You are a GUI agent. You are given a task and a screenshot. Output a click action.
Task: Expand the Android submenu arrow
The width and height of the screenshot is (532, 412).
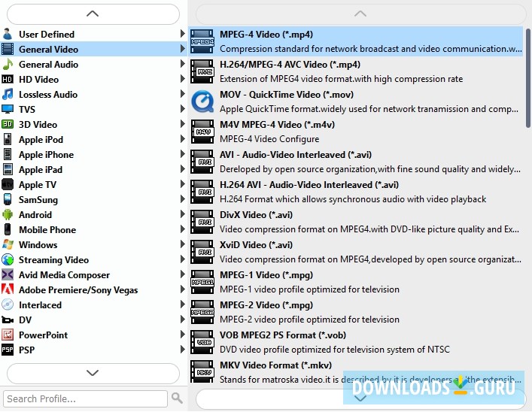point(182,214)
